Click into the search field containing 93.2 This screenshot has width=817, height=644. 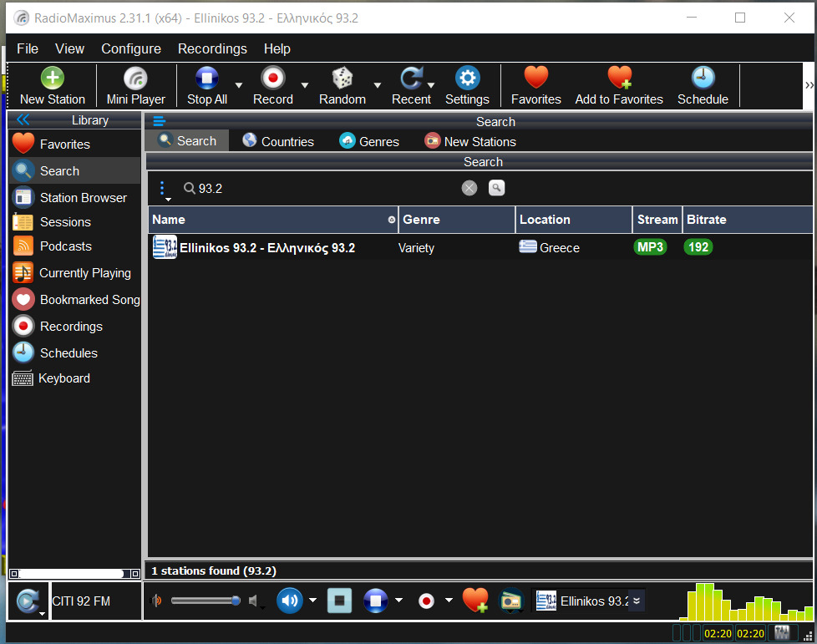coord(319,188)
